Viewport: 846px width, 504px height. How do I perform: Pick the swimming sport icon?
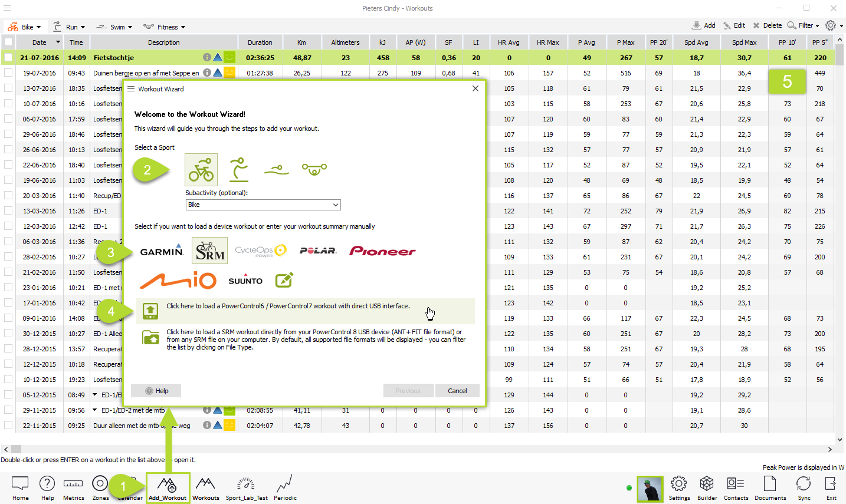(x=276, y=170)
